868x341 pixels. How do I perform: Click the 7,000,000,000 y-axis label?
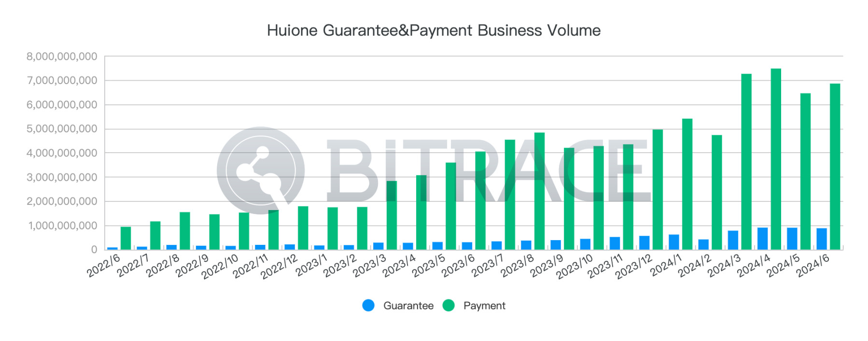click(62, 81)
